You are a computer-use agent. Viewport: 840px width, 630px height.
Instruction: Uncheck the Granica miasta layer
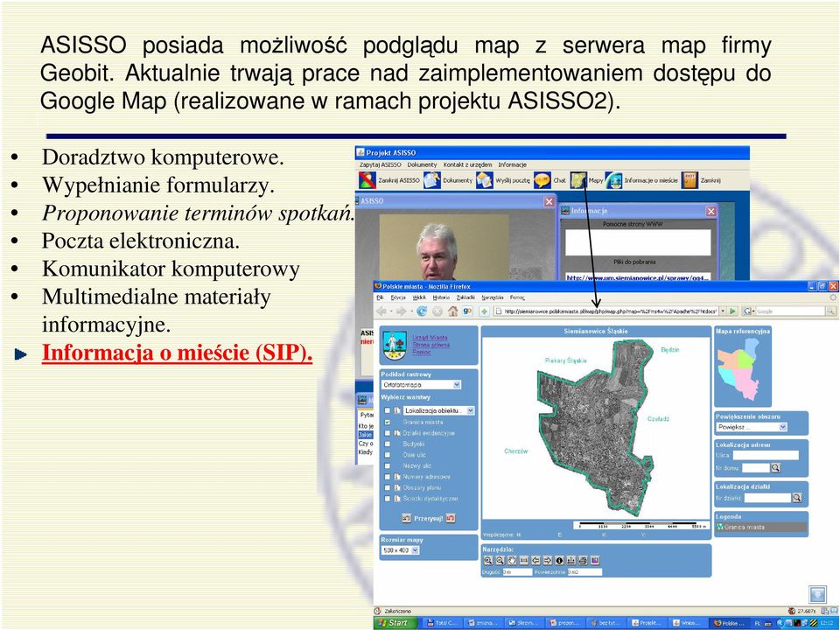(388, 422)
